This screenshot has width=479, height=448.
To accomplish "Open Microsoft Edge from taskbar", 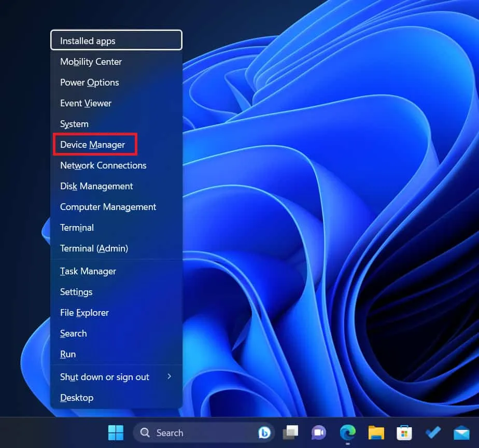I will [348, 433].
